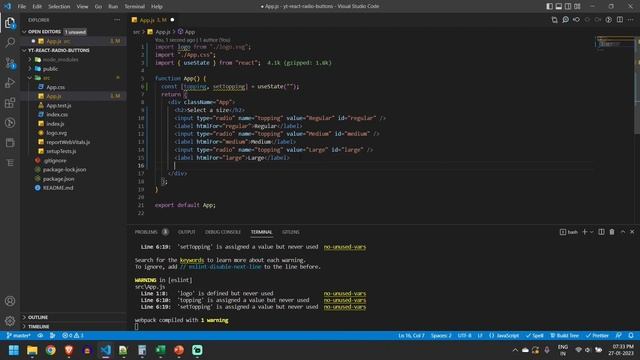This screenshot has height=360, width=640.
Task: Click the JavaScript language mode in status bar
Action: (504, 336)
